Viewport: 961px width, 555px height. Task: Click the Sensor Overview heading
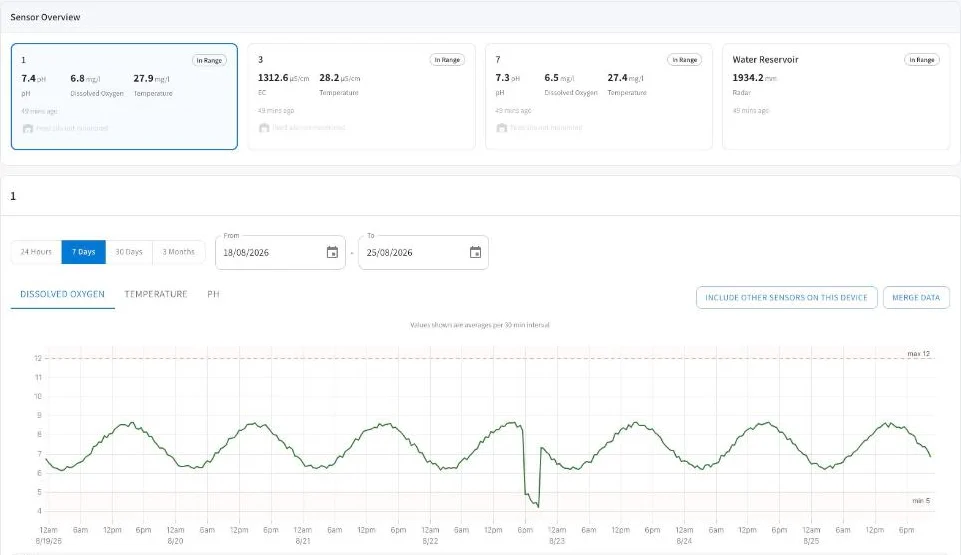(x=45, y=17)
